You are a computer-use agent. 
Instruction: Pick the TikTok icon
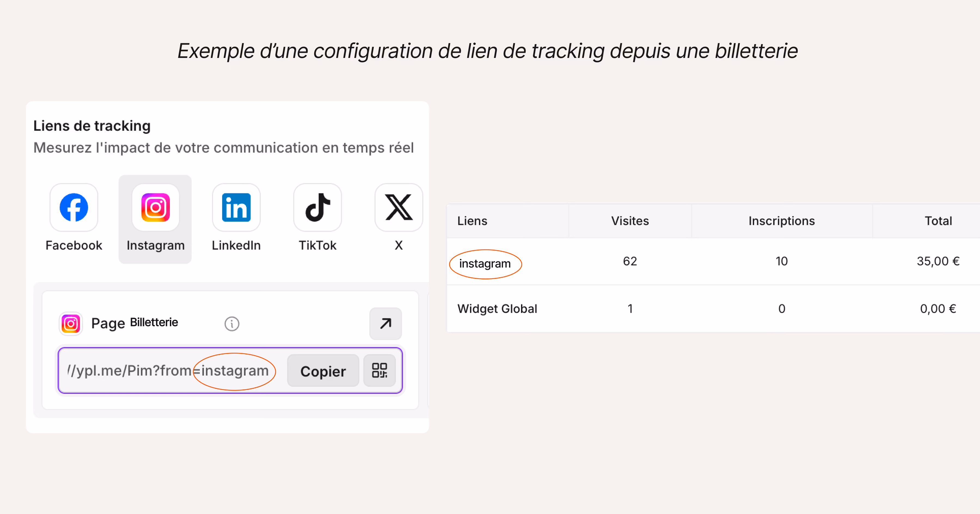pos(318,208)
